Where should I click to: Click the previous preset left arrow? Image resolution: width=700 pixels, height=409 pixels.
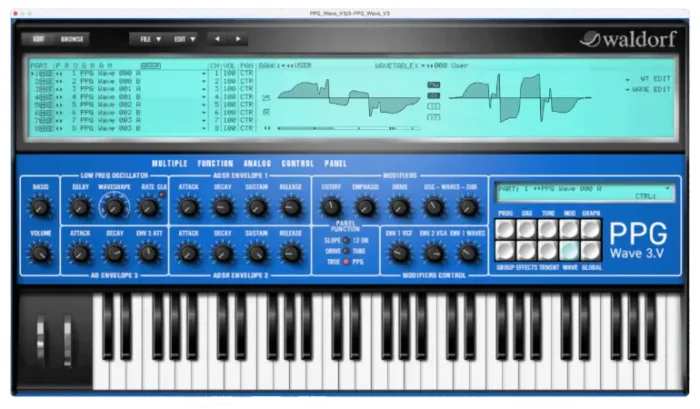pos(219,39)
